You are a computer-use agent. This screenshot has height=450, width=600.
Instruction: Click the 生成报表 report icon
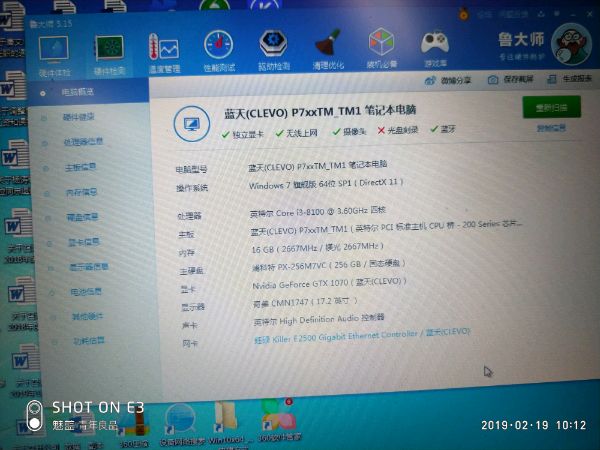pyautogui.click(x=551, y=79)
